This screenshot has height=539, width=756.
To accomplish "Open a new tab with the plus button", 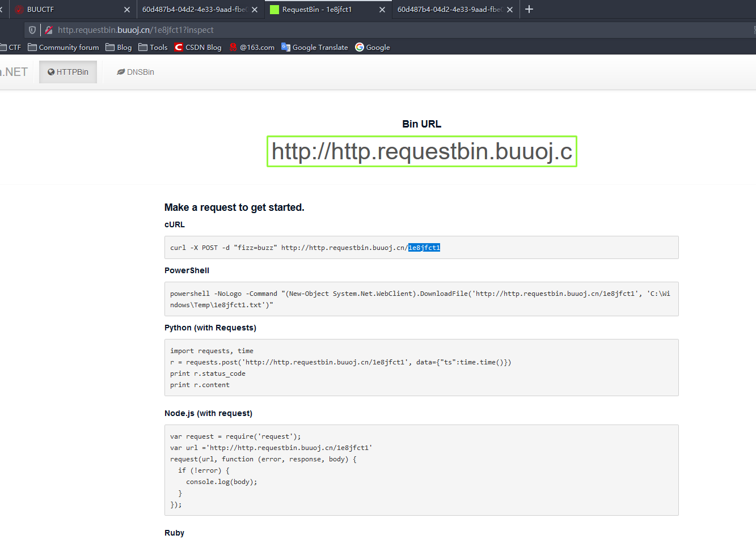I will 529,9.
